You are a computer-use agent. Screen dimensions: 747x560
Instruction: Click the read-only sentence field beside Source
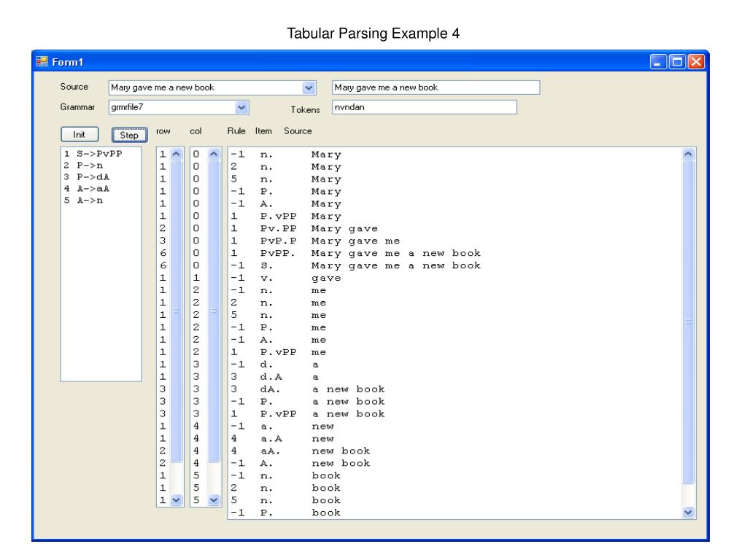(436, 87)
